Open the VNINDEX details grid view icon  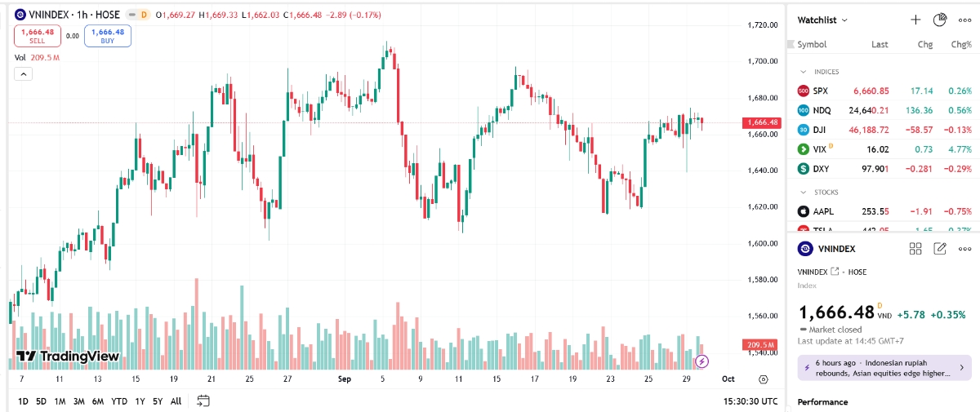(x=915, y=249)
